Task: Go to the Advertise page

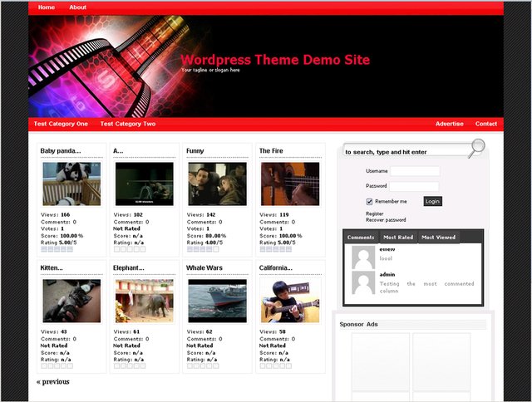Action: coord(450,124)
